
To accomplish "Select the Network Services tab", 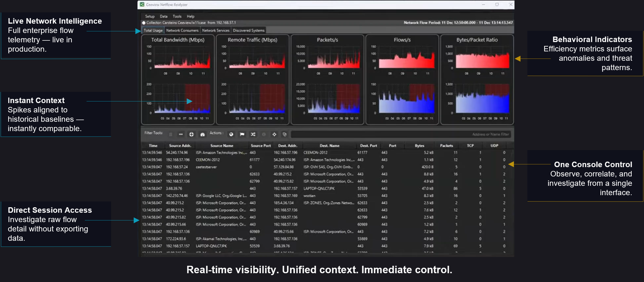I will [x=216, y=31].
